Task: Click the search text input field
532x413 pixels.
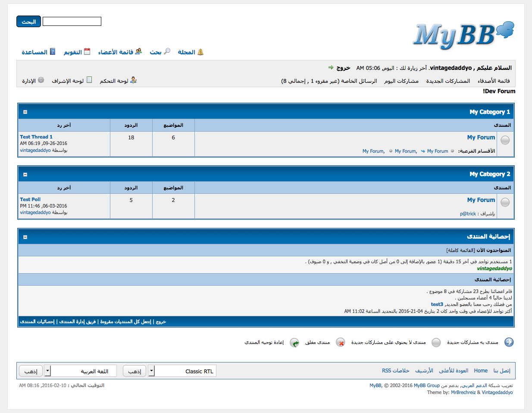Action: (x=72, y=22)
